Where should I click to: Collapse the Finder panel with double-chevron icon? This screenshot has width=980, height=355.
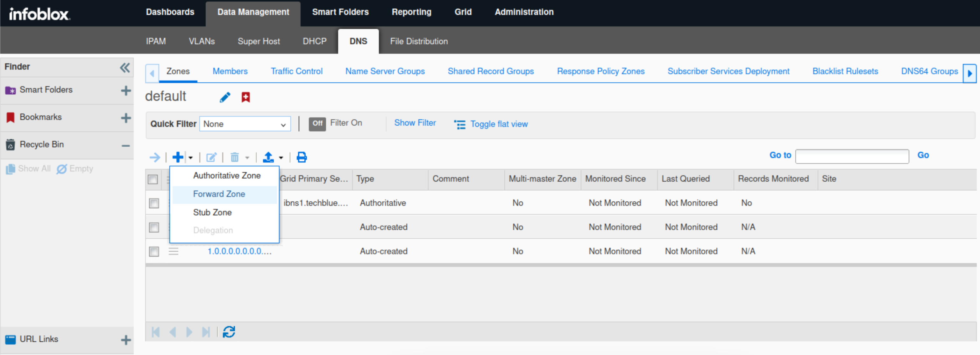click(125, 68)
